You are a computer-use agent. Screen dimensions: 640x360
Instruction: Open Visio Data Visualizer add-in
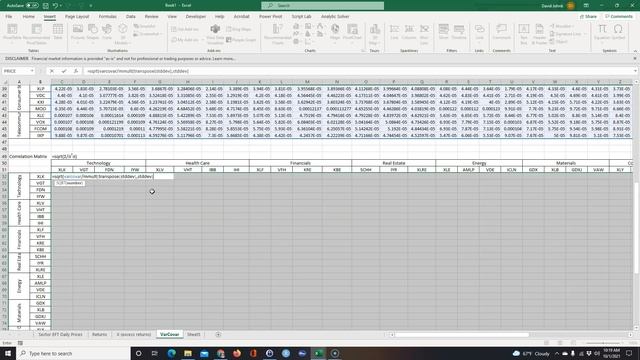(x=215, y=34)
